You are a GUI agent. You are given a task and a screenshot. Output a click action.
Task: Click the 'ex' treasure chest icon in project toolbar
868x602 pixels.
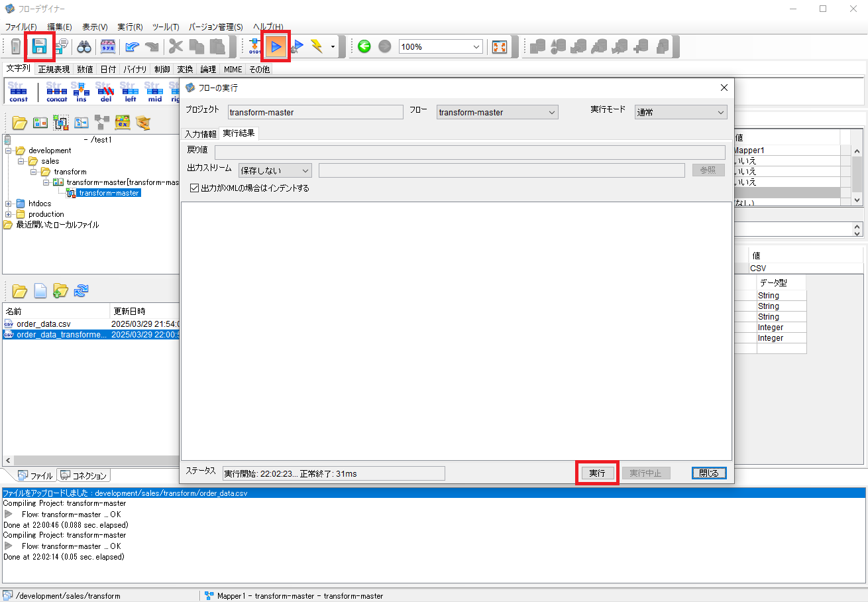[x=122, y=122]
